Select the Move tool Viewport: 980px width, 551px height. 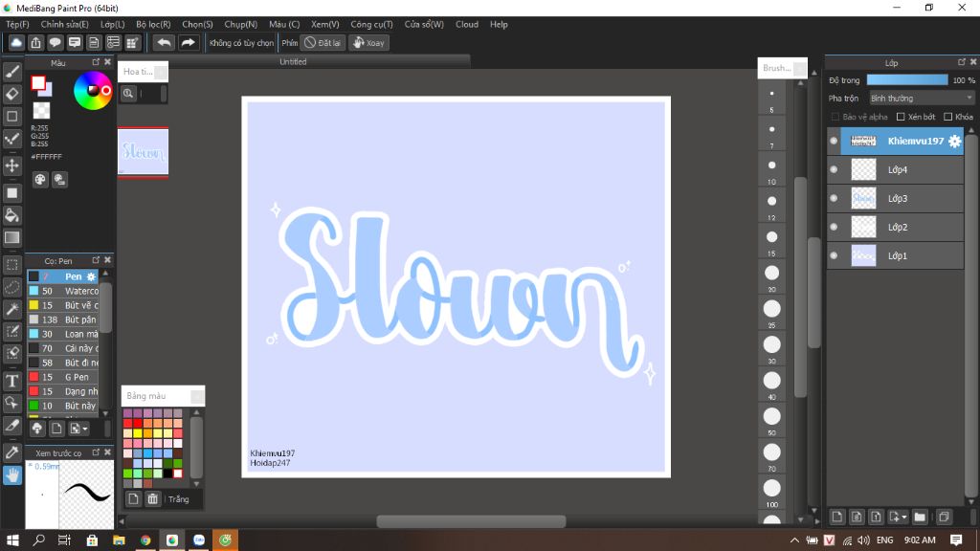[x=11, y=165]
